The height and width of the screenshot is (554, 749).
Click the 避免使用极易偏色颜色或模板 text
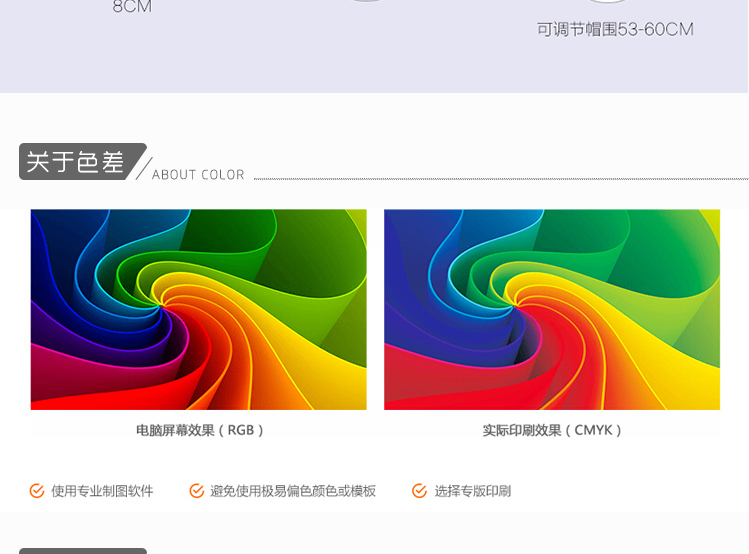(293, 491)
